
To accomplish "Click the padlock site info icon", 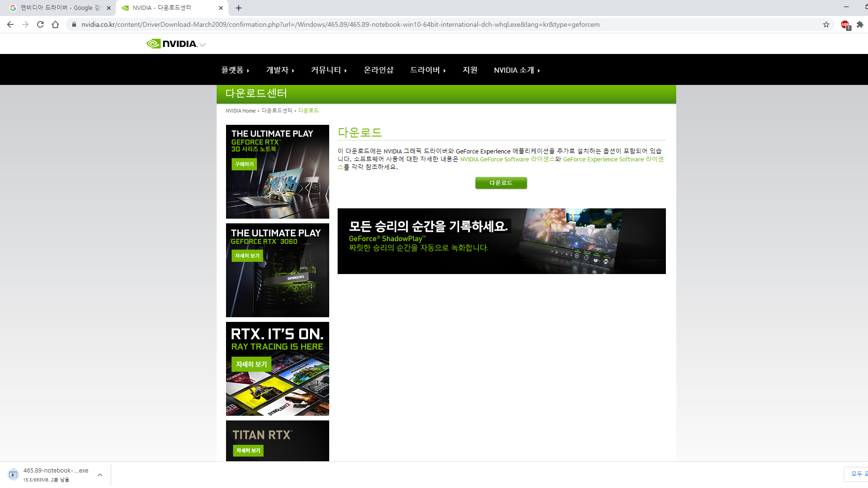I will [x=74, y=24].
